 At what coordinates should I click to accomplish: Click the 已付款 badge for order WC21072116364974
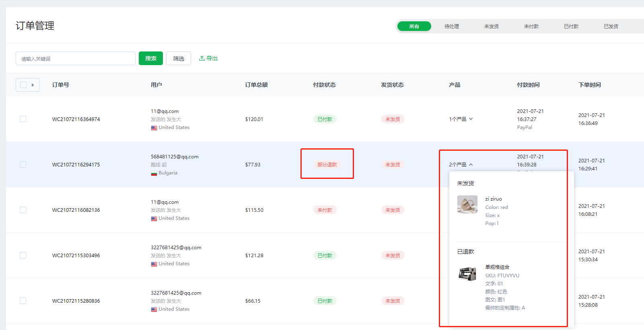325,119
